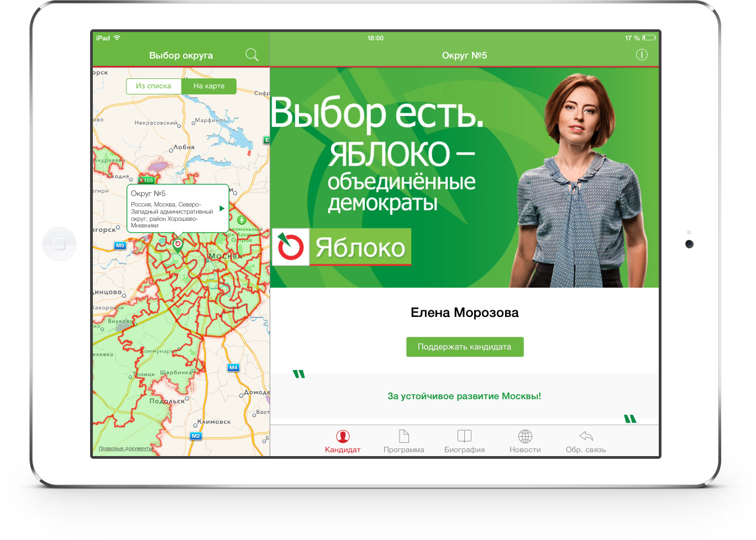
Task: Open the Кандидат tab
Action: click(x=343, y=442)
